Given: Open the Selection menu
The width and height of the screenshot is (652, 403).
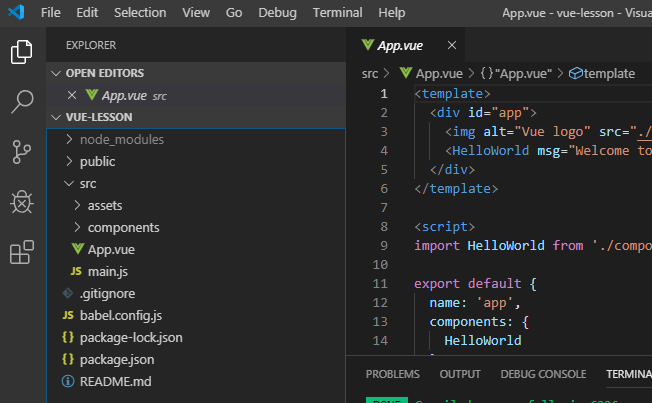Looking at the screenshot, I should click(x=140, y=13).
